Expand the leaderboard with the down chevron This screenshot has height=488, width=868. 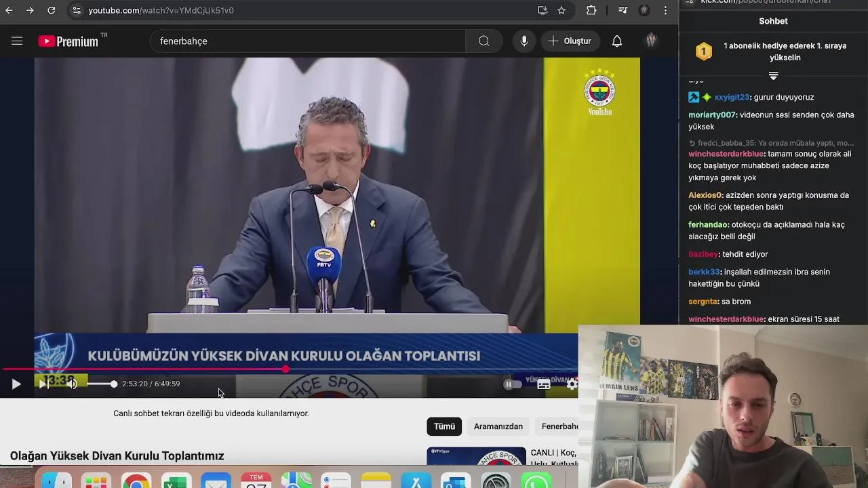pos(773,75)
